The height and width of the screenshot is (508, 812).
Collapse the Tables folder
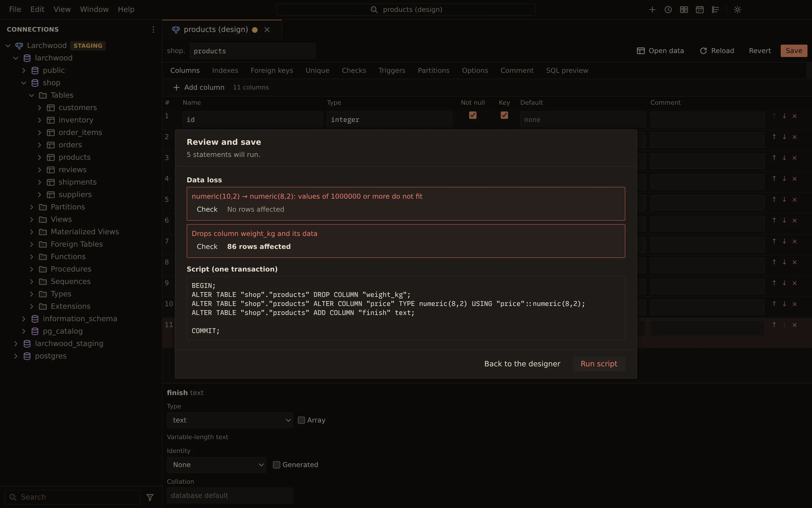coord(32,95)
